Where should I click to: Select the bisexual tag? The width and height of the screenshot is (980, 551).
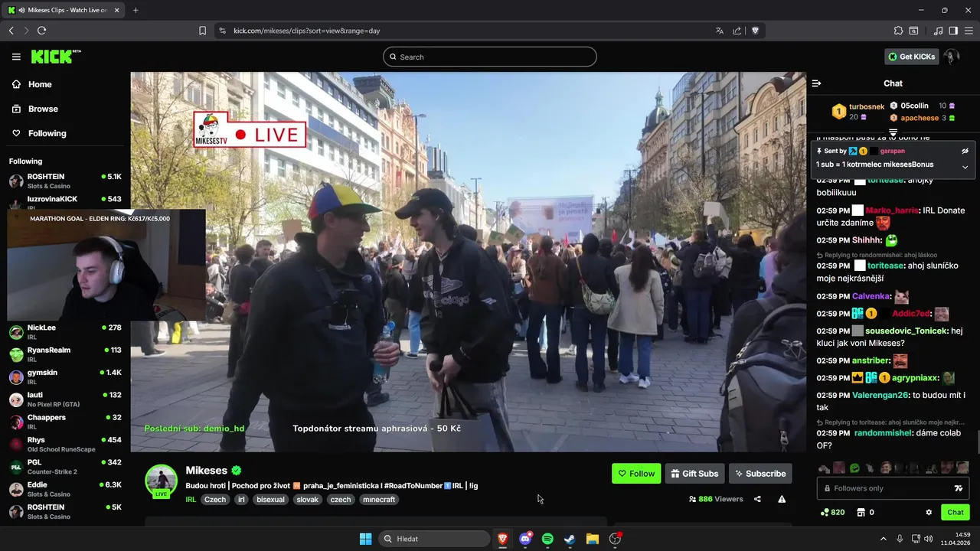point(270,500)
